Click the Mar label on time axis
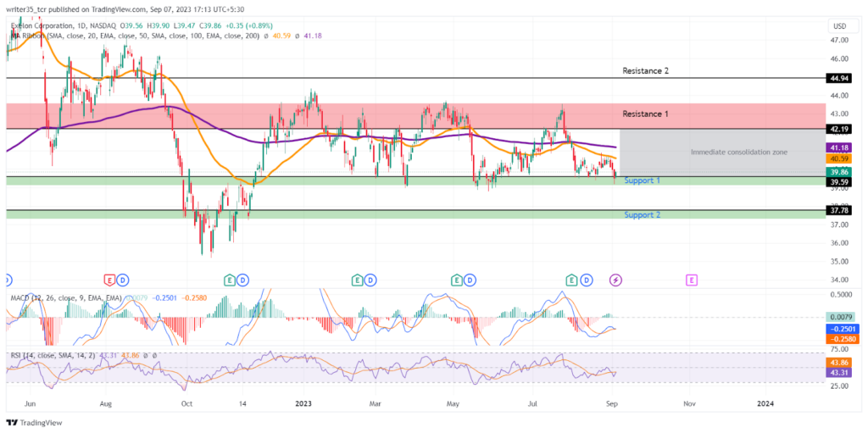Image resolution: width=868 pixels, height=433 pixels. [376, 403]
